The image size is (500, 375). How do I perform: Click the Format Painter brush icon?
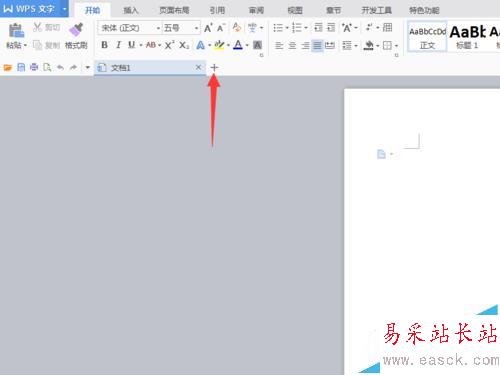(76, 30)
